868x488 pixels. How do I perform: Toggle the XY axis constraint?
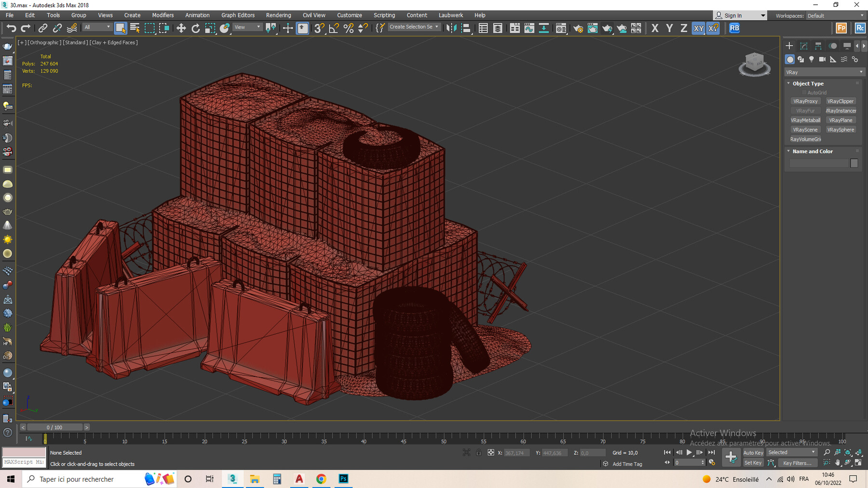698,28
